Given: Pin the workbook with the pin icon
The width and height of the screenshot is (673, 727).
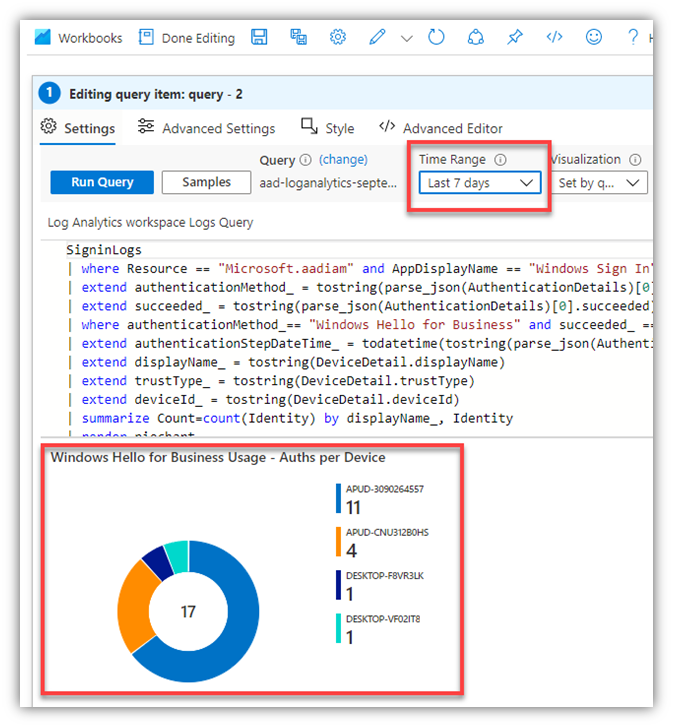Looking at the screenshot, I should pos(514,37).
